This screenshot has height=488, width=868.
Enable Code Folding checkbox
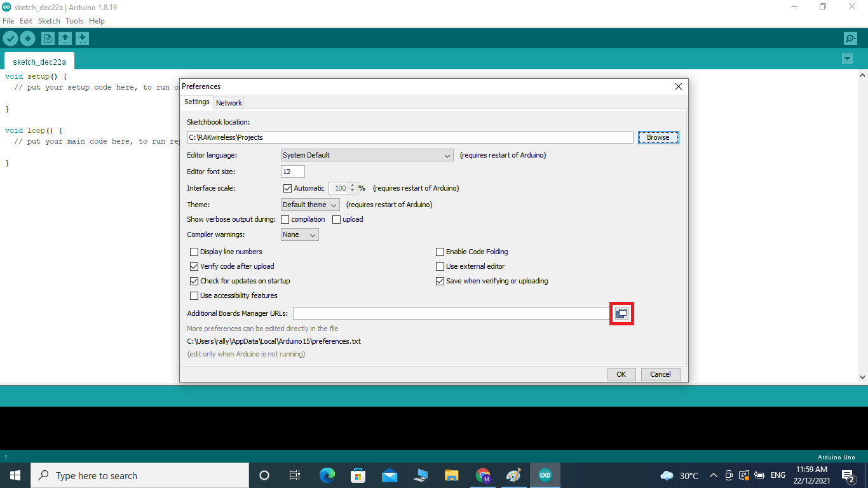(x=440, y=252)
